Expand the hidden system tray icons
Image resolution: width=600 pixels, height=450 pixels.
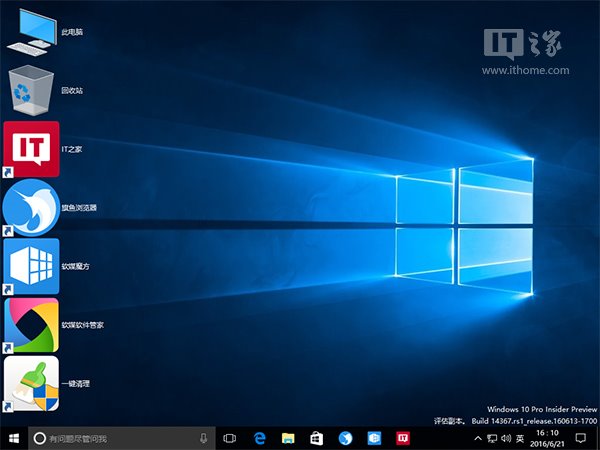[477, 438]
